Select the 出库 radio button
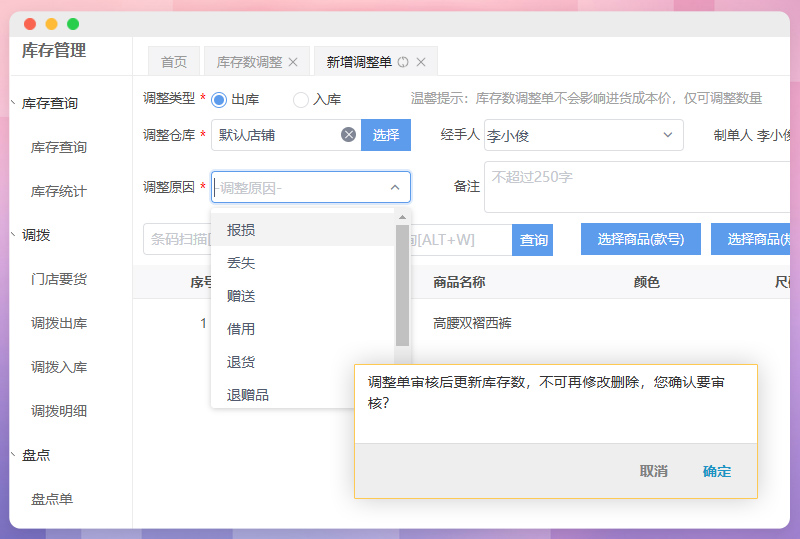Image resolution: width=800 pixels, height=539 pixels. (219, 99)
